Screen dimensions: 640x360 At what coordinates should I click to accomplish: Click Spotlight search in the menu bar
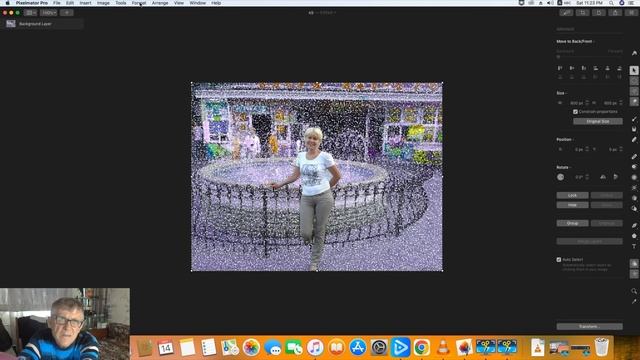tap(611, 3)
